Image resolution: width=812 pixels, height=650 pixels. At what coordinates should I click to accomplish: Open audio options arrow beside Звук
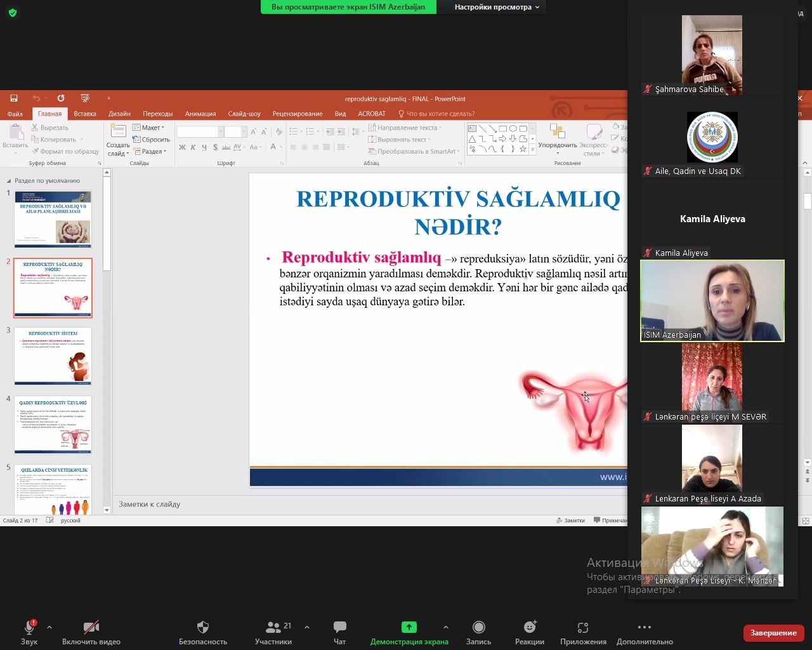49,627
